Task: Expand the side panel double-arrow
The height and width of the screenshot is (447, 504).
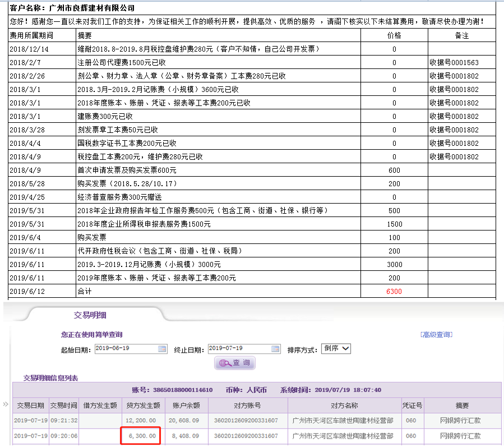Action: (x=6, y=404)
